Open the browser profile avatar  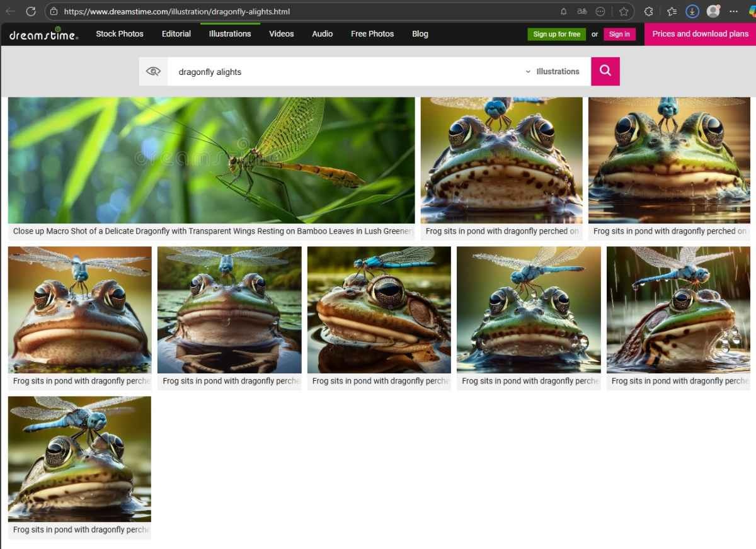713,11
